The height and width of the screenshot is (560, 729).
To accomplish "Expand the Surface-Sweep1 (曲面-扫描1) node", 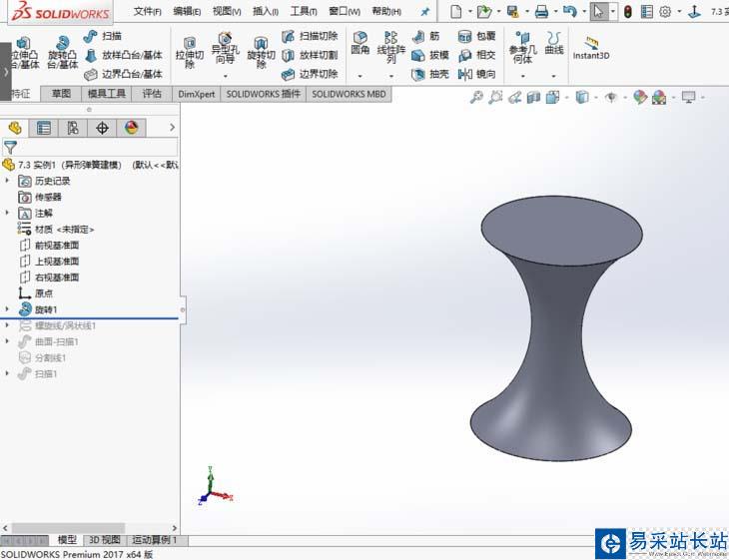I will (x=7, y=341).
